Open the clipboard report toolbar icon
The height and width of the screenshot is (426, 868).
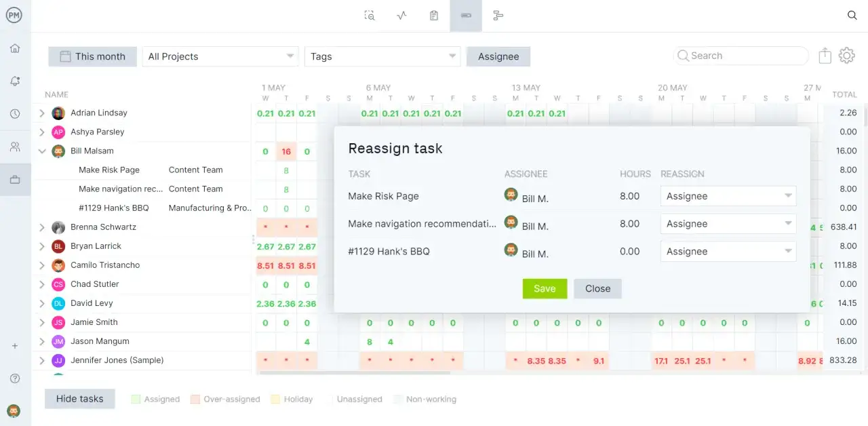(x=434, y=16)
